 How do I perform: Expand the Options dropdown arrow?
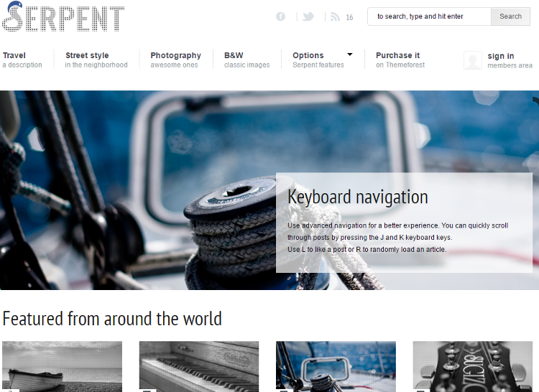(x=350, y=55)
